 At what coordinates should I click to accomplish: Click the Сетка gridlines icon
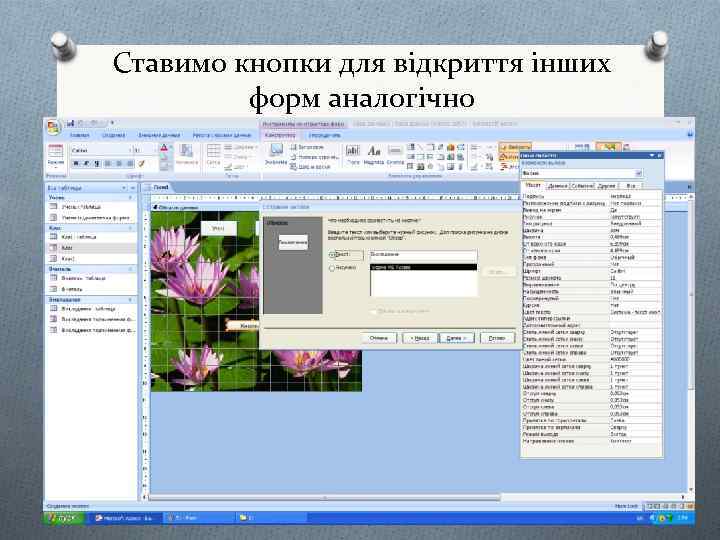tap(213, 155)
